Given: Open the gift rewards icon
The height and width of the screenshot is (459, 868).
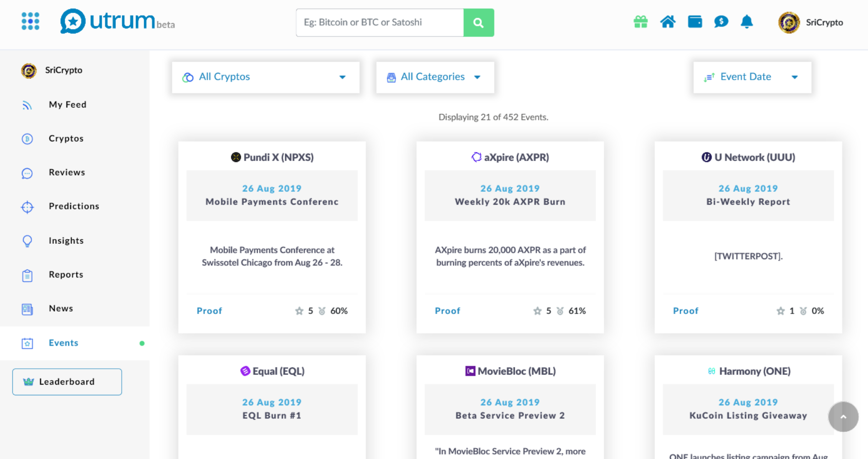Looking at the screenshot, I should pos(641,22).
